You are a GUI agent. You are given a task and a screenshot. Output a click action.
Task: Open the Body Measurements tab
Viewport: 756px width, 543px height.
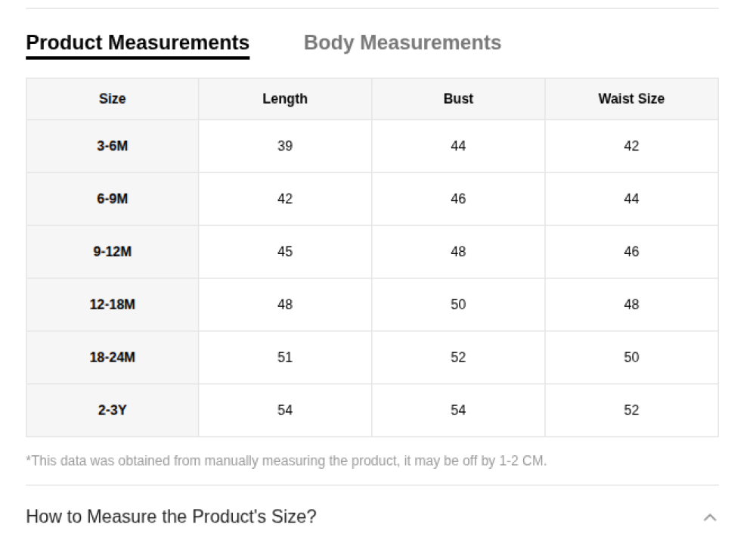402,43
